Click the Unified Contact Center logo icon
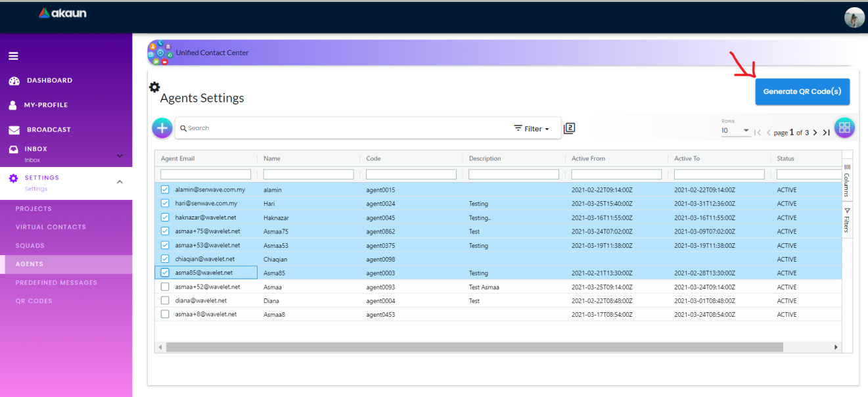 point(160,53)
